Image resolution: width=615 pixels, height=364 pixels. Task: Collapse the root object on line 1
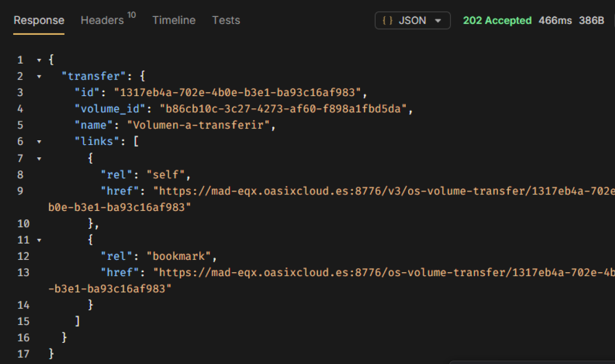coord(39,60)
